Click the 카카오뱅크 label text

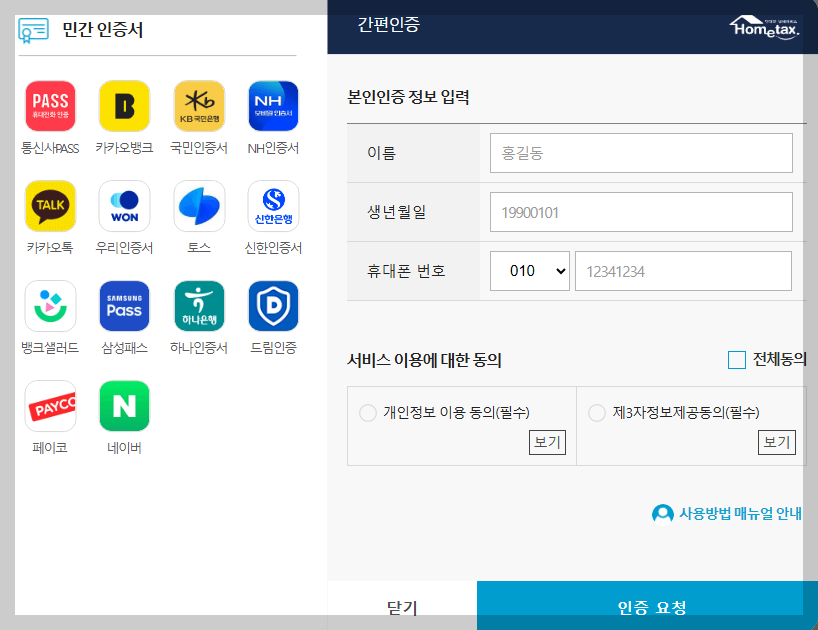pyautogui.click(x=124, y=148)
